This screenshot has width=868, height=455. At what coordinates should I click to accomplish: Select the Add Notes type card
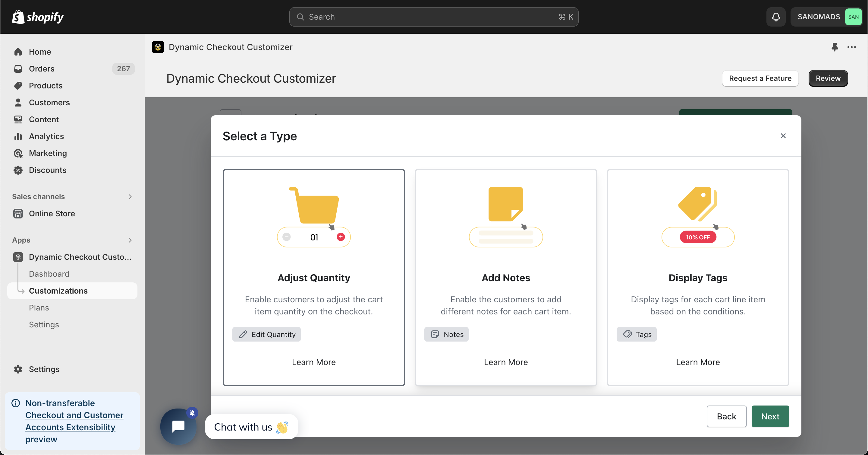506,277
